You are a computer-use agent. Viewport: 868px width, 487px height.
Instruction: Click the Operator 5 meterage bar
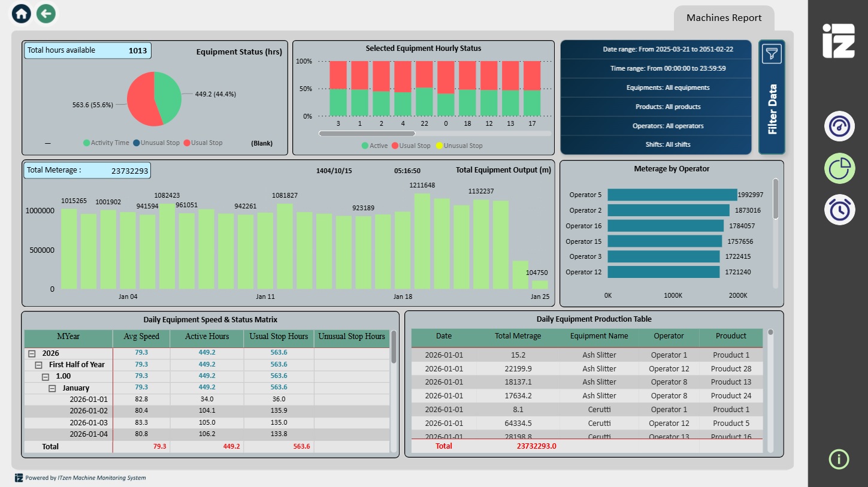click(672, 195)
